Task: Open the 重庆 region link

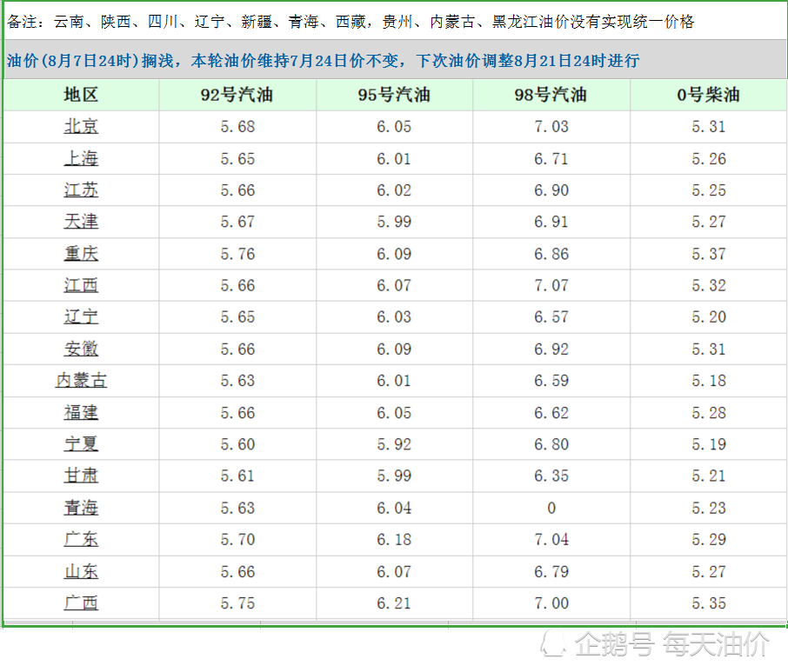Action: 81,254
